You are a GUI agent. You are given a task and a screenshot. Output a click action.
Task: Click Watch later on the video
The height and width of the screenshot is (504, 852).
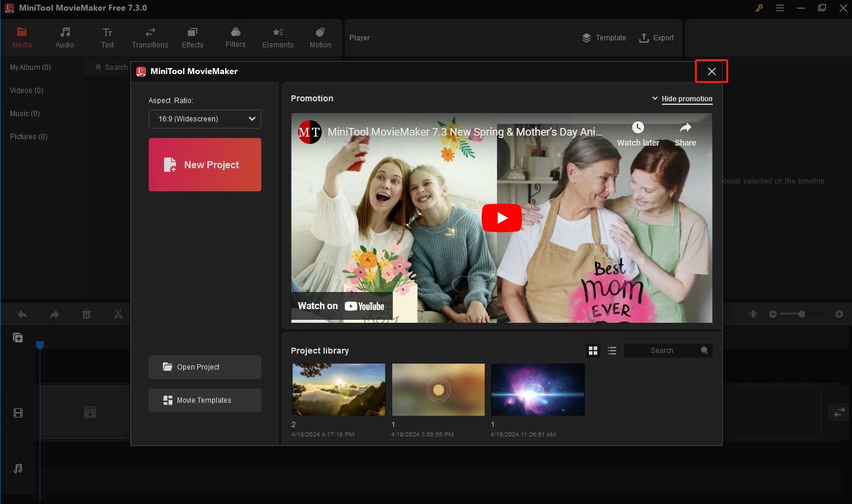[638, 134]
